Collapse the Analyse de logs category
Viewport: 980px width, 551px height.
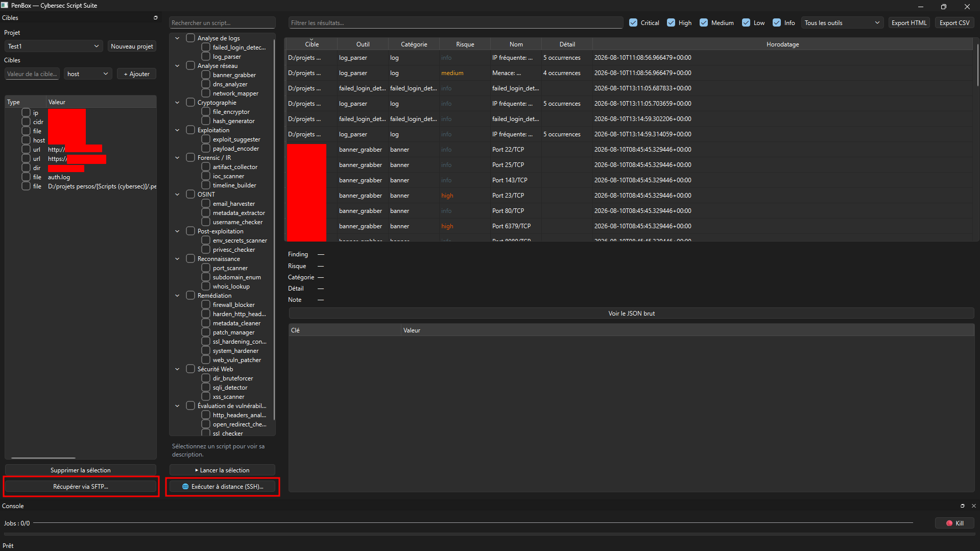(177, 38)
